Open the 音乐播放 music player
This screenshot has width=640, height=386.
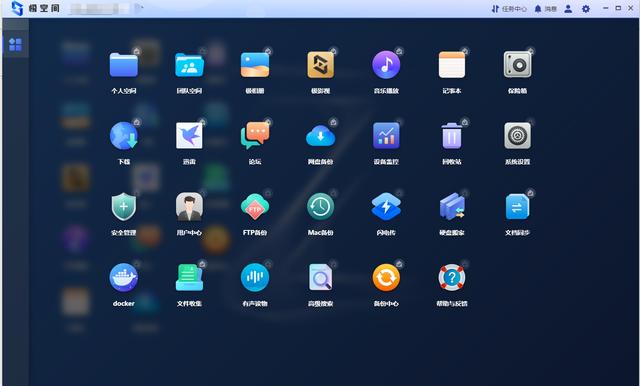point(386,65)
